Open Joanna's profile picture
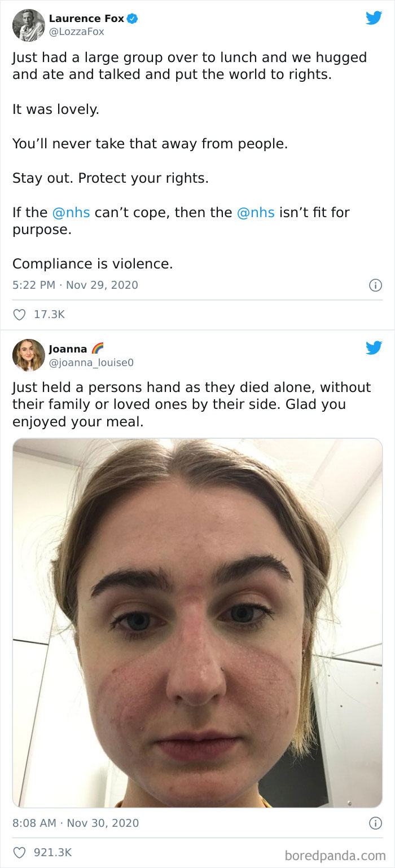The image size is (395, 868). point(28,354)
